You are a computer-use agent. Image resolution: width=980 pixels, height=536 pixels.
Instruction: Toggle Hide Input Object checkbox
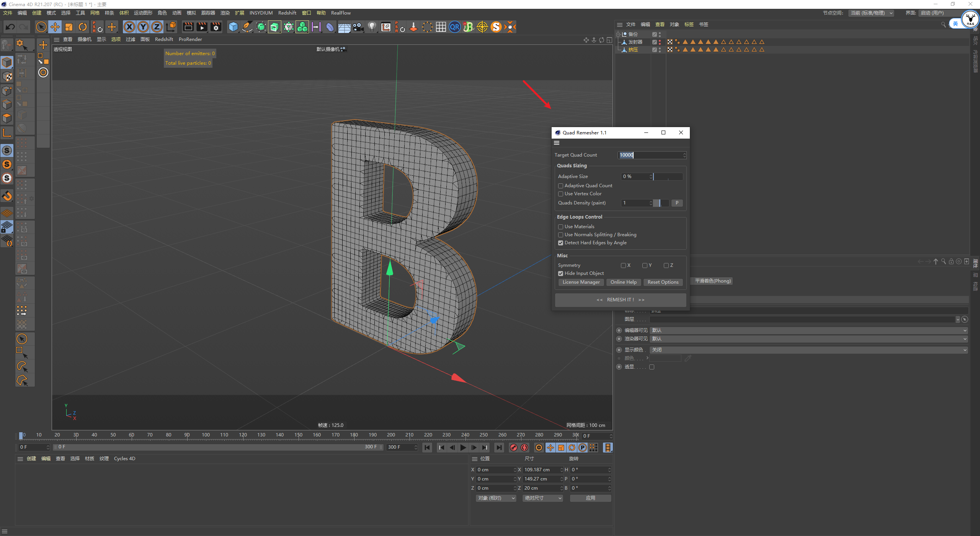click(560, 273)
